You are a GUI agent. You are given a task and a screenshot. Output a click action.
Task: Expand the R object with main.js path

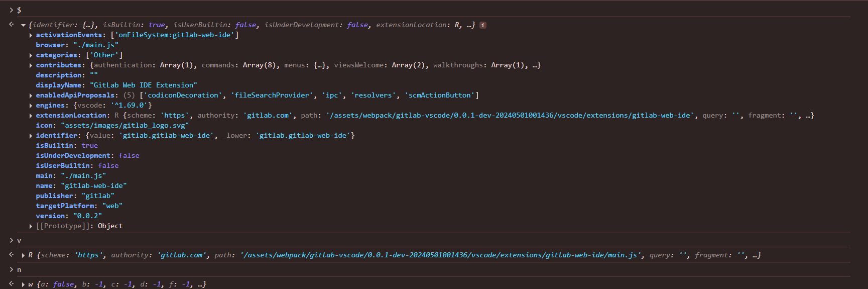coord(23,255)
